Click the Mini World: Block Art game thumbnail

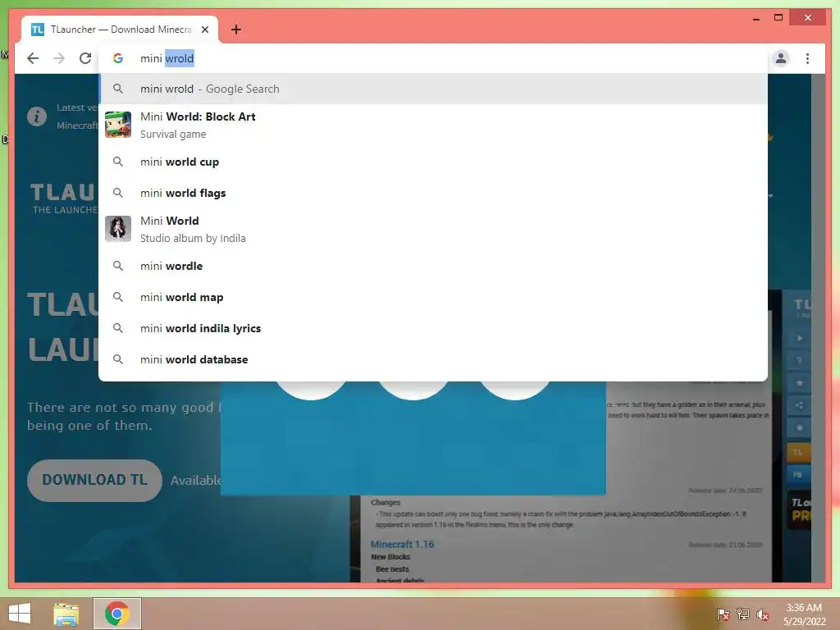(x=118, y=125)
